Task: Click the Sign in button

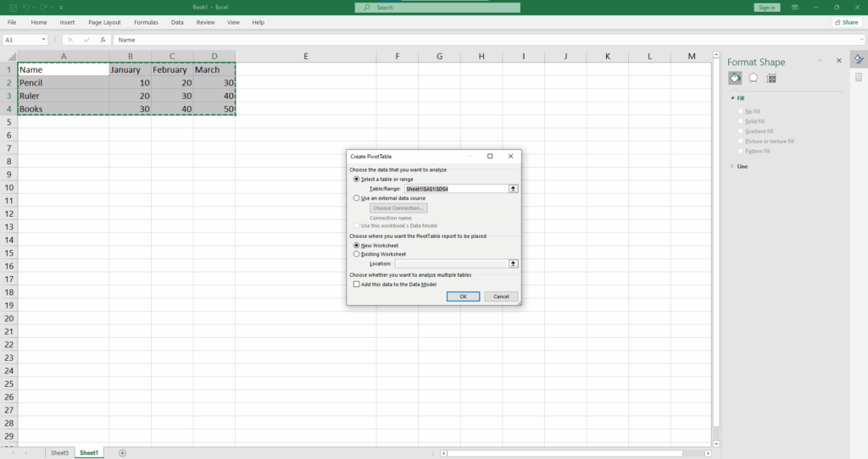Action: (x=766, y=8)
